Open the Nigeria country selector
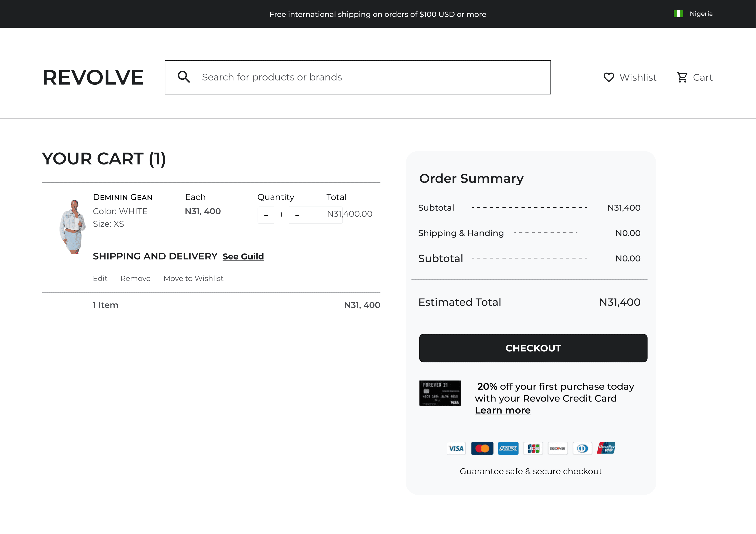Screen dimensions: 756x534 [701, 14]
